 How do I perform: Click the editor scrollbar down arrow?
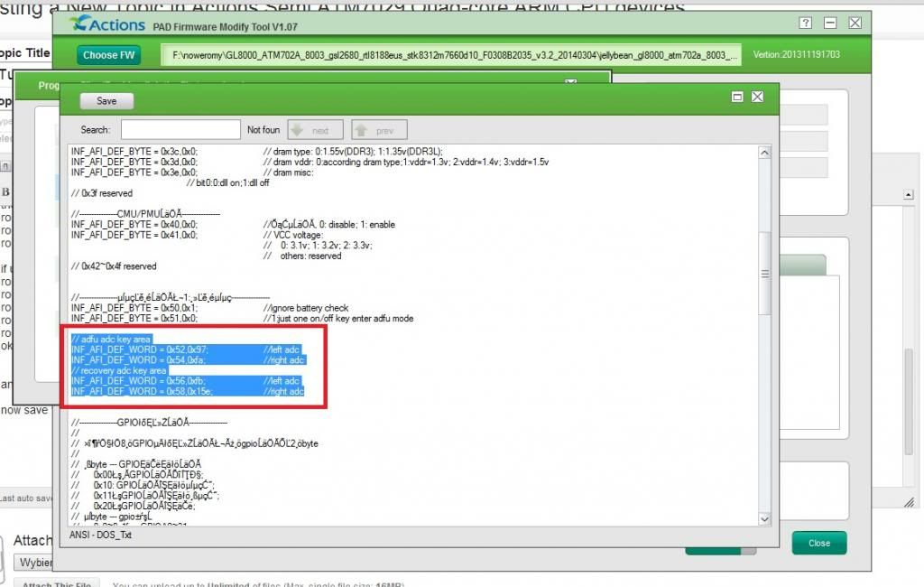764,519
